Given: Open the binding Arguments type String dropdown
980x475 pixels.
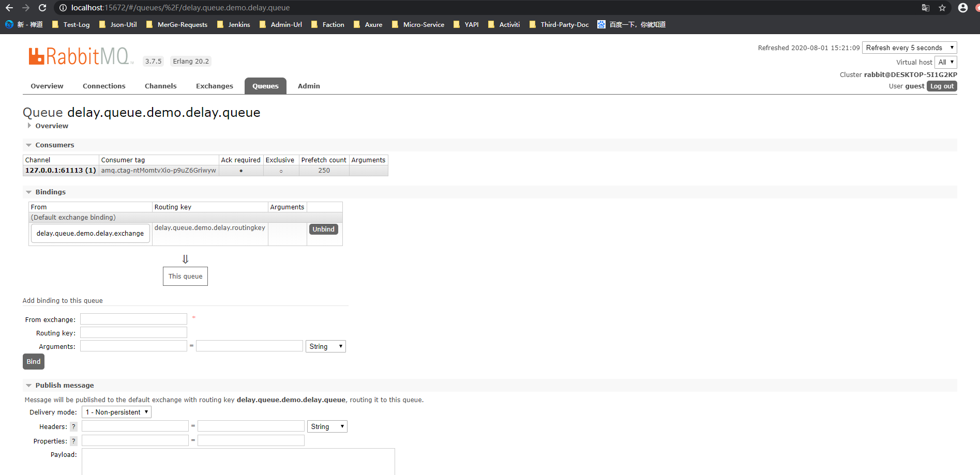Looking at the screenshot, I should click(326, 346).
